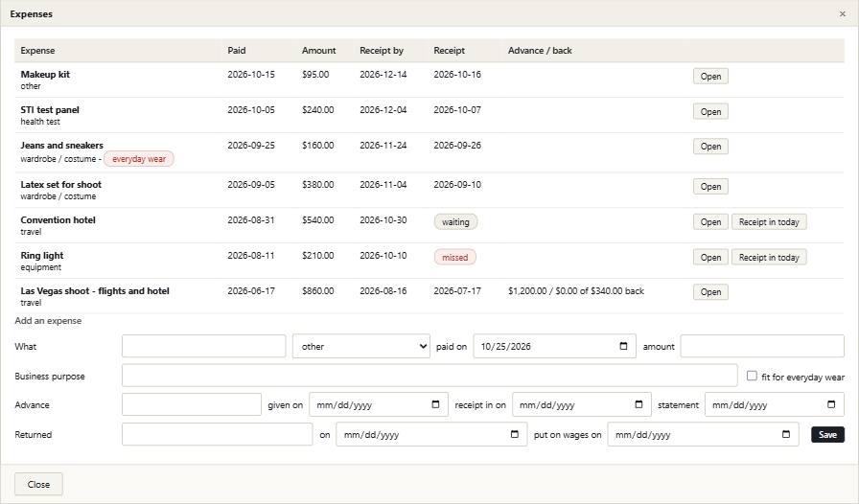
Task: Open the Jeans and sneakers expense
Action: pyautogui.click(x=710, y=147)
